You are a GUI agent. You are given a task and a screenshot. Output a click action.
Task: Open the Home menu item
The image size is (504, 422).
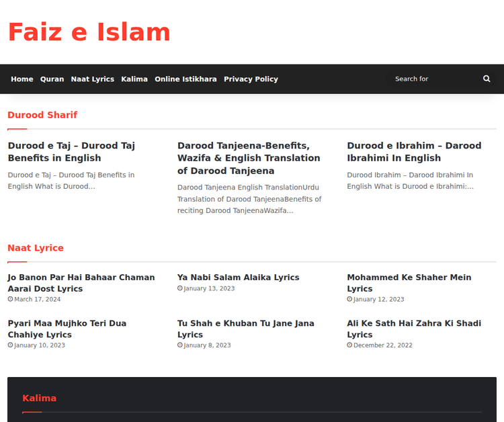(x=22, y=79)
